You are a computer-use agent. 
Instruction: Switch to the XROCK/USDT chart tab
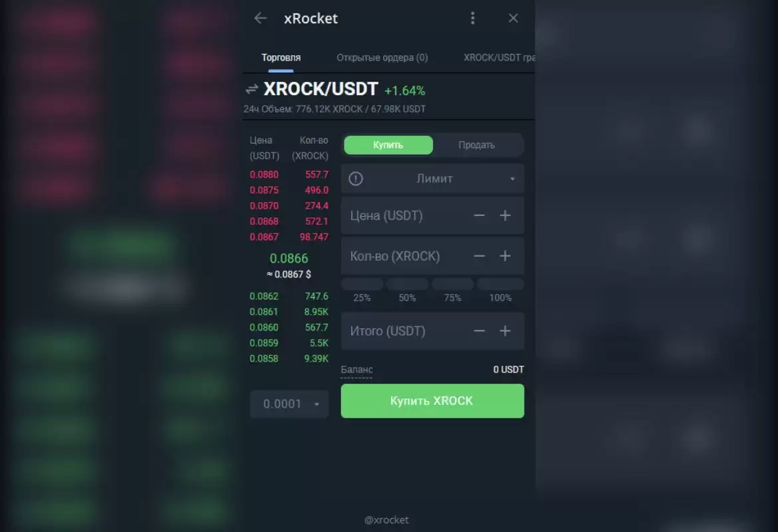coord(499,58)
